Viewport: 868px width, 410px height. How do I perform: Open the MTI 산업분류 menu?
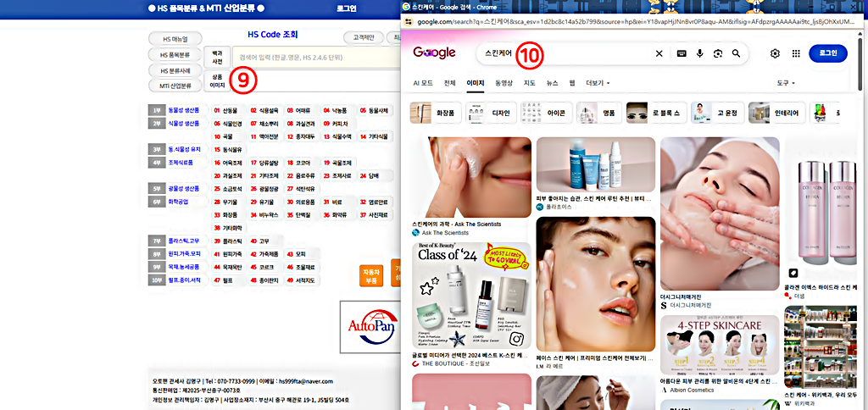point(175,86)
